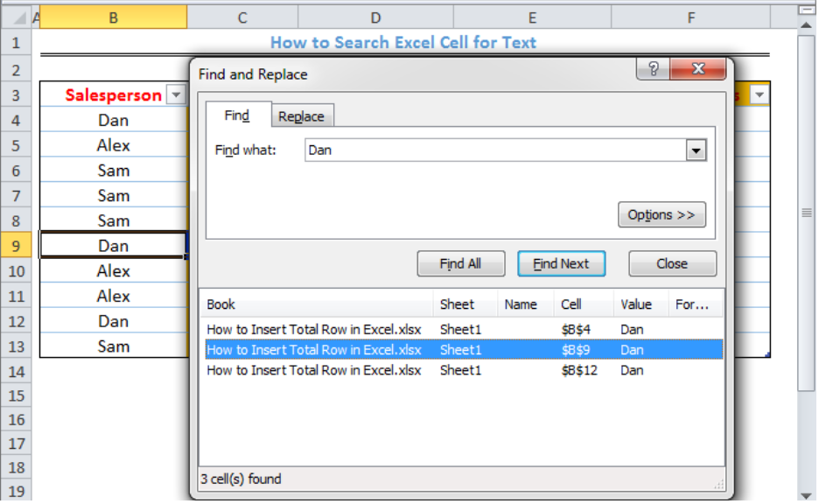The image size is (819, 504).
Task: Expand the Find what history dropdown
Action: 696,150
